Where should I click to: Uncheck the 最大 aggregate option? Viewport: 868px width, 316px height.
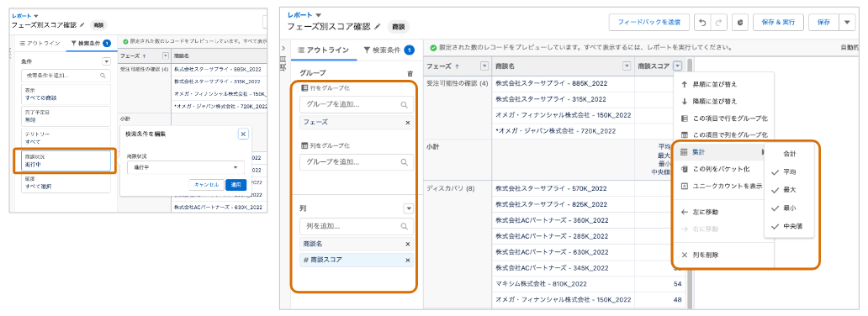789,190
